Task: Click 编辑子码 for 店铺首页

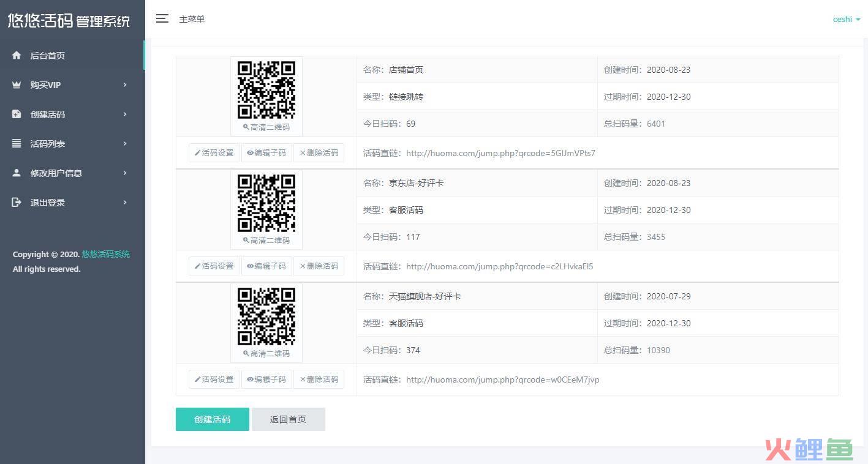Action: (266, 153)
